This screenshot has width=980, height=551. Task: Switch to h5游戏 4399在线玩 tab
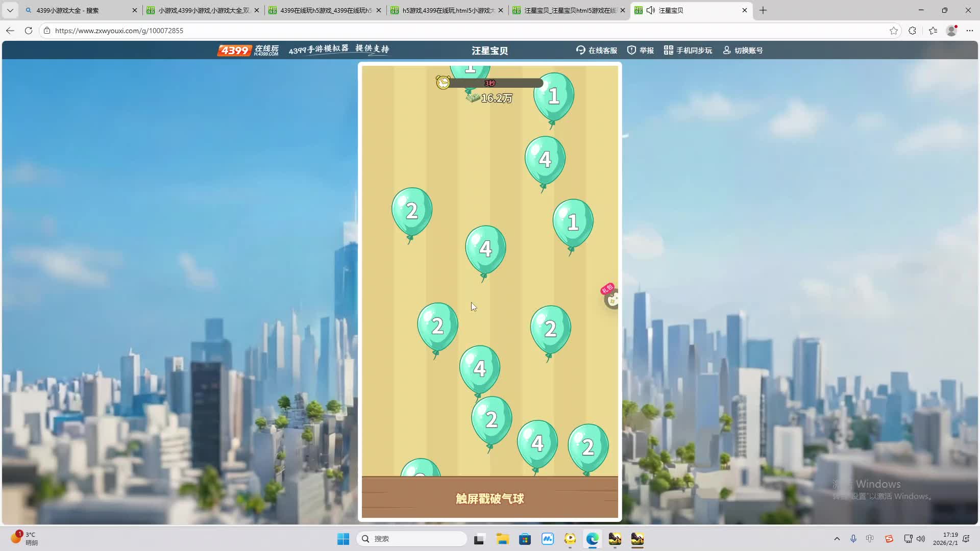(x=444, y=10)
